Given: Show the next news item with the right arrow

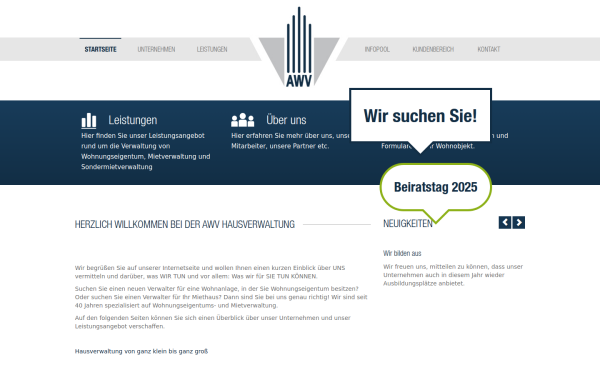Looking at the screenshot, I should point(518,222).
